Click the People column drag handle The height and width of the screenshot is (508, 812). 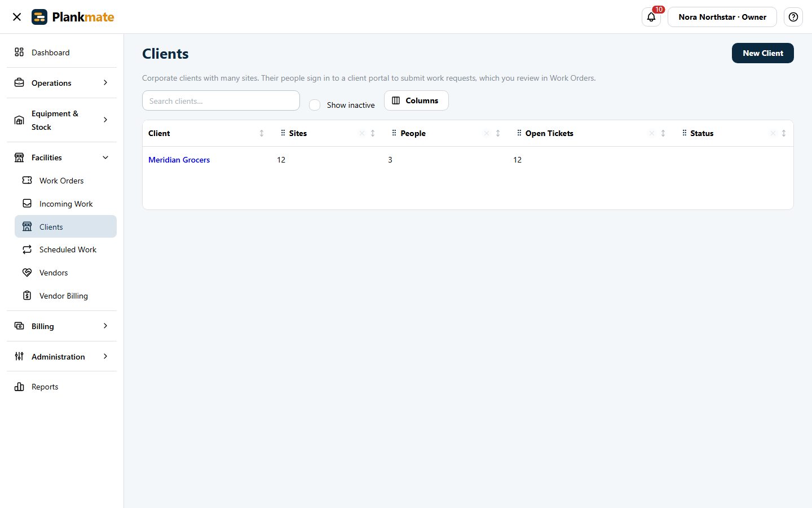[x=394, y=133]
